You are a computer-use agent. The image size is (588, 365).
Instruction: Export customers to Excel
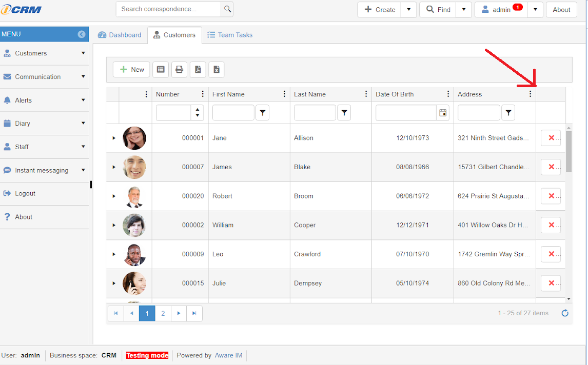217,69
